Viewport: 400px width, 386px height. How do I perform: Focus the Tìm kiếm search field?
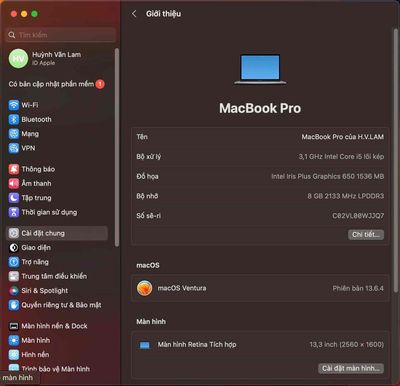pyautogui.click(x=61, y=35)
